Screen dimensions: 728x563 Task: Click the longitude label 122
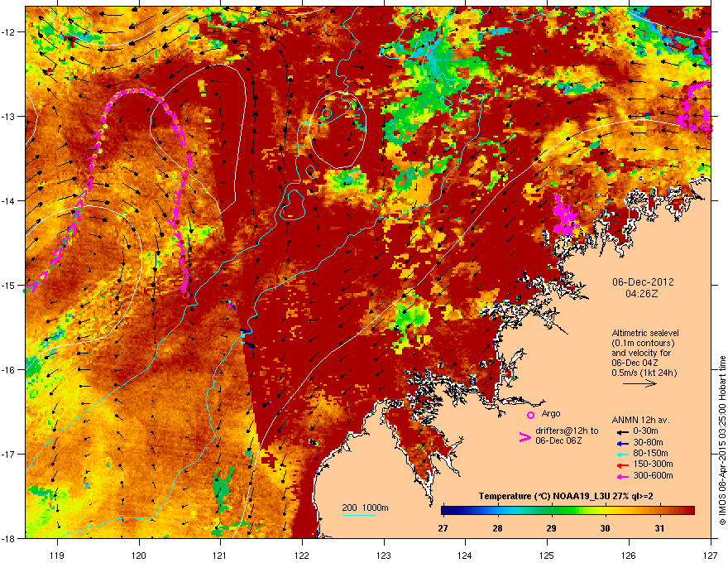[x=302, y=555]
